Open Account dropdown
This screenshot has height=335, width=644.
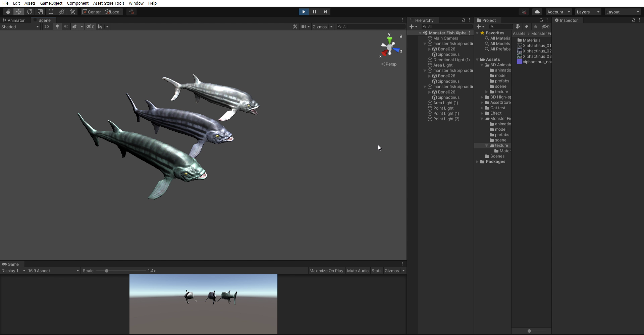558,12
